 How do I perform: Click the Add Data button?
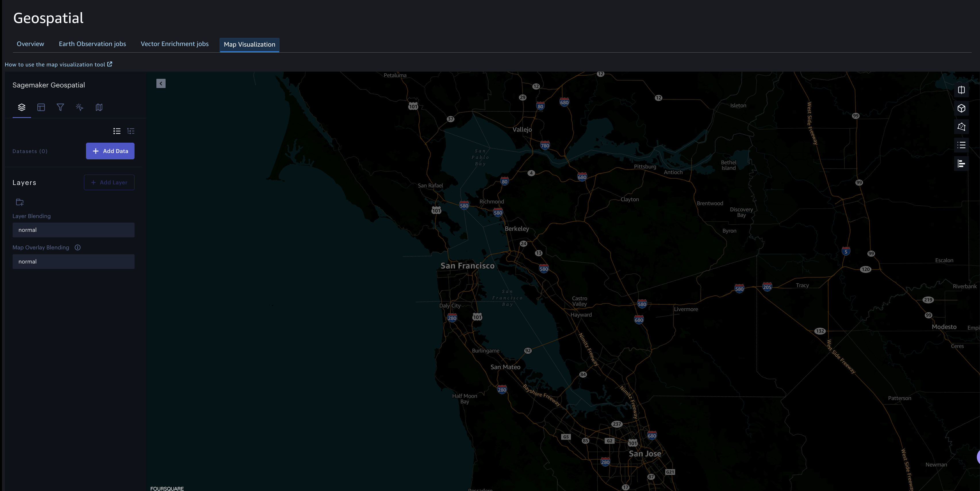(110, 151)
